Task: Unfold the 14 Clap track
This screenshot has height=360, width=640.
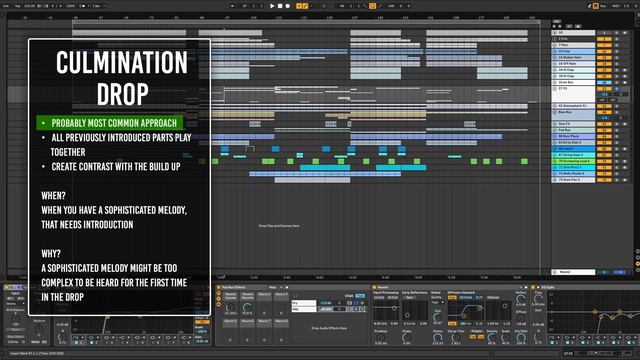Action: pyautogui.click(x=555, y=51)
